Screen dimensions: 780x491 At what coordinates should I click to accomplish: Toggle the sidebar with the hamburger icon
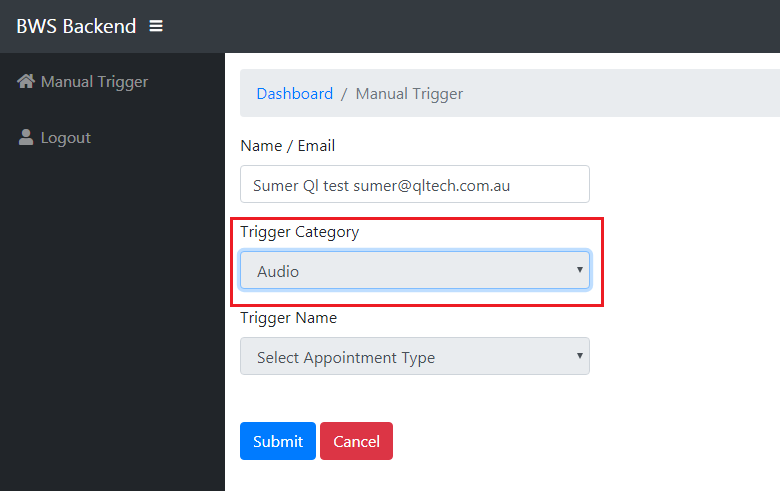(x=156, y=26)
